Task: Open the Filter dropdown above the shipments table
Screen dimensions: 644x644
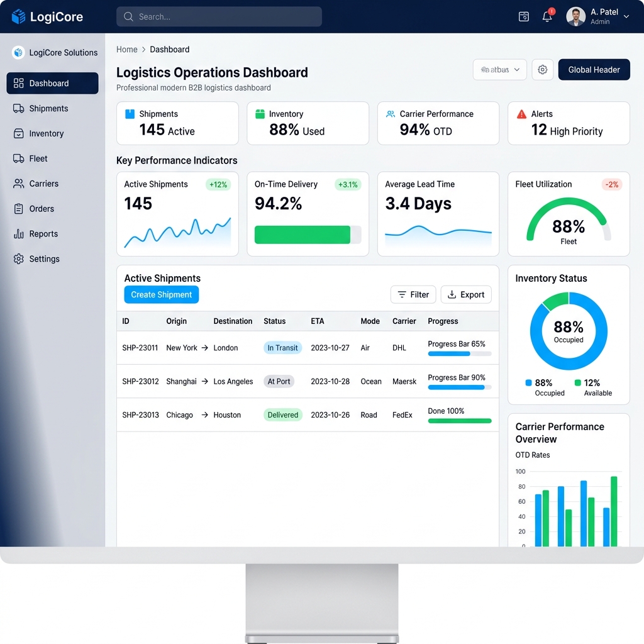Action: [413, 294]
